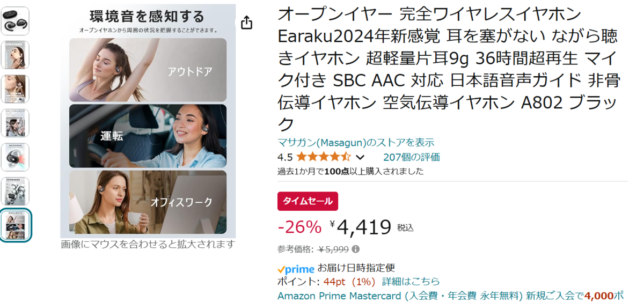Click the star rating icons
This screenshot has height=302, width=644.
[323, 157]
